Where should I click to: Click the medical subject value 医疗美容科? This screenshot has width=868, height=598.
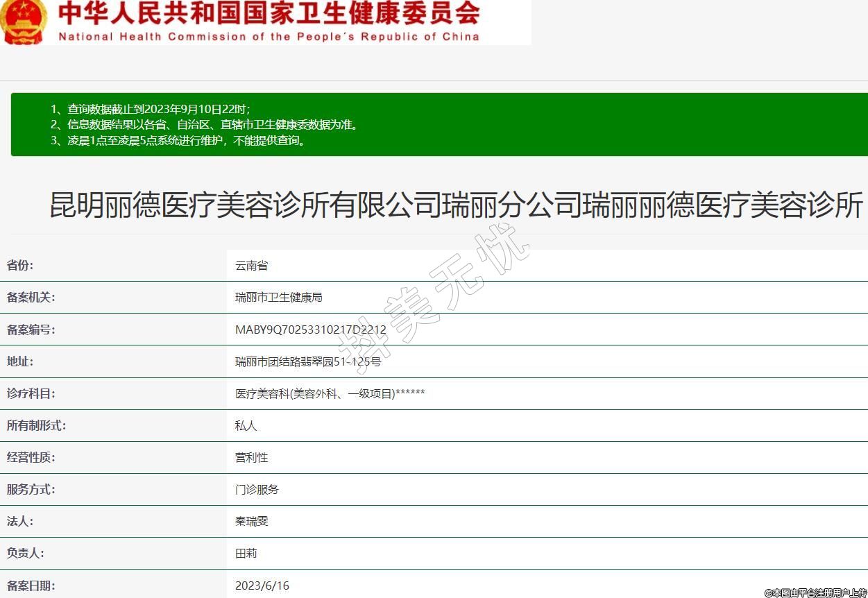(330, 394)
